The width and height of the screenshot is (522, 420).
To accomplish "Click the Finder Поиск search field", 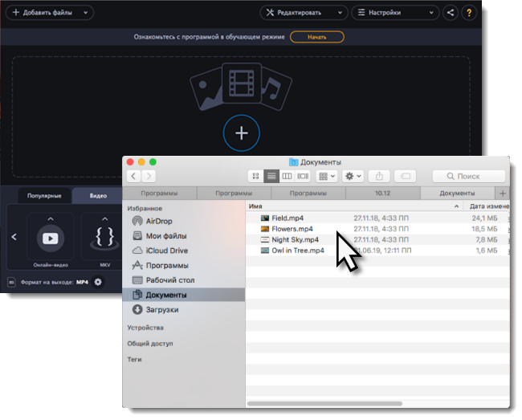I will coord(467,176).
